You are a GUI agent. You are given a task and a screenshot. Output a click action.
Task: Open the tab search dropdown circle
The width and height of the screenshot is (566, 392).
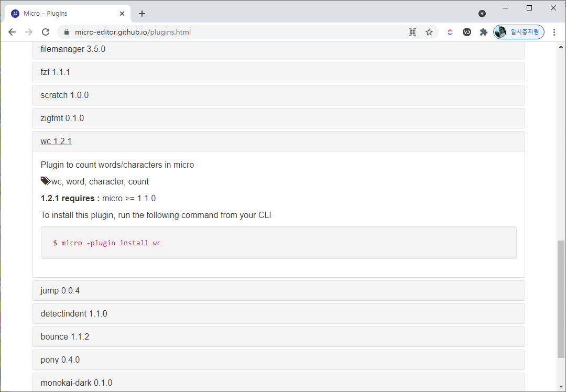tap(482, 14)
